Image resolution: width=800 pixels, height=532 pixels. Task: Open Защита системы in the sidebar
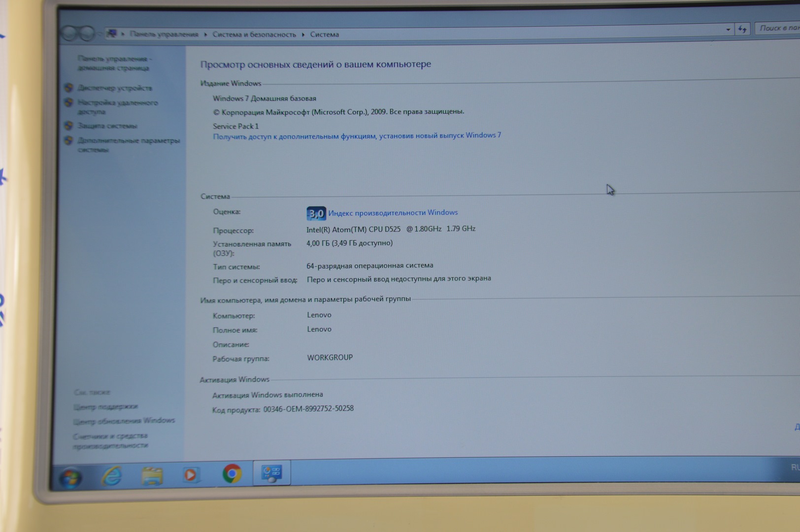point(107,126)
